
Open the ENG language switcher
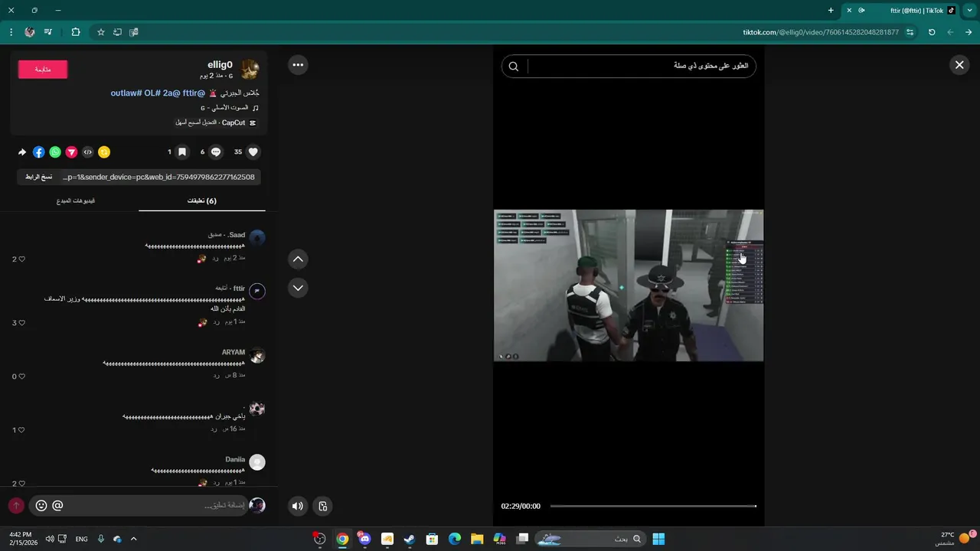(x=81, y=539)
